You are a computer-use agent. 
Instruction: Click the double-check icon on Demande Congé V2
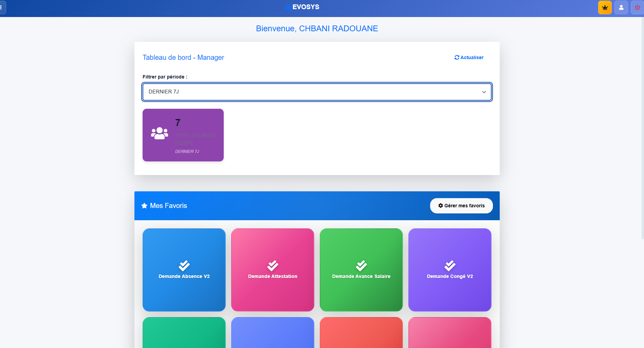point(450,266)
